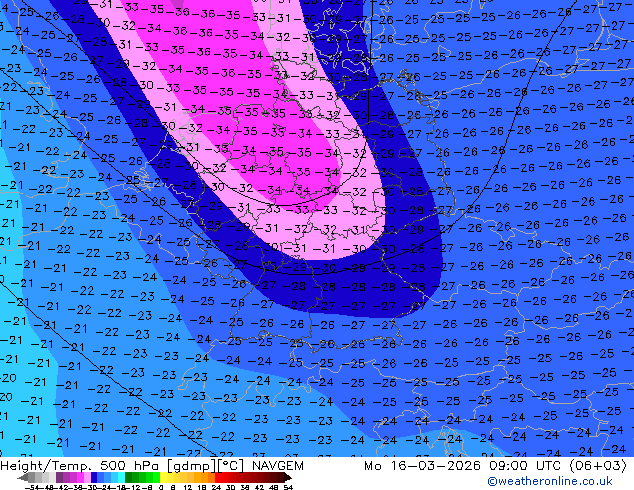Click the weatheronline.co.uk copyright text
This screenshot has width=634, height=490.
[x=549, y=481]
